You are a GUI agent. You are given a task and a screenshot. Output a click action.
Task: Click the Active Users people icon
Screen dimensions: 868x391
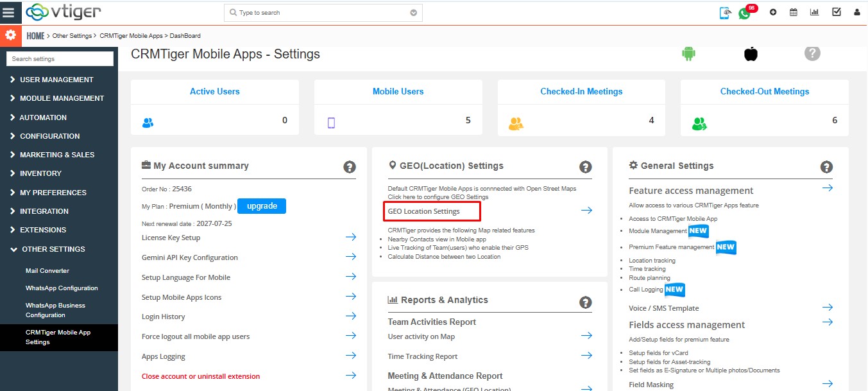[148, 123]
